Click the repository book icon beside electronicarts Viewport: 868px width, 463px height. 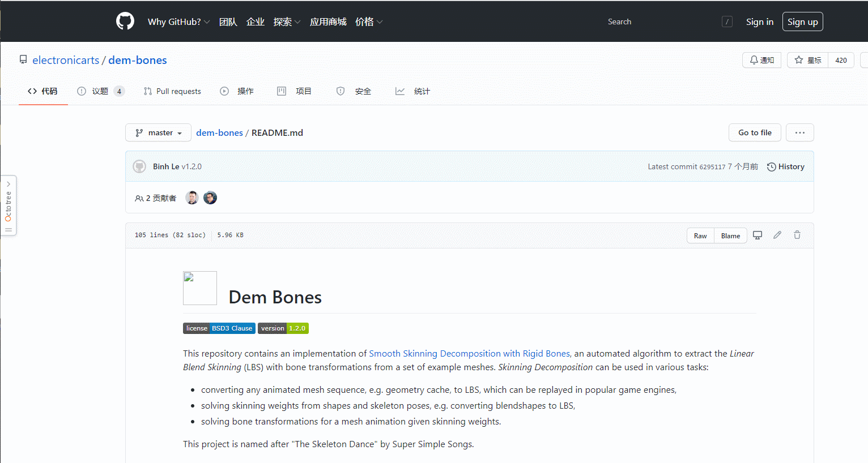23,59
